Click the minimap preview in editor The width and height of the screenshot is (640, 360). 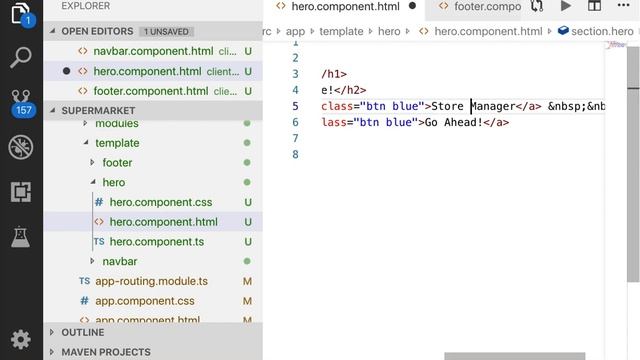pos(616,45)
